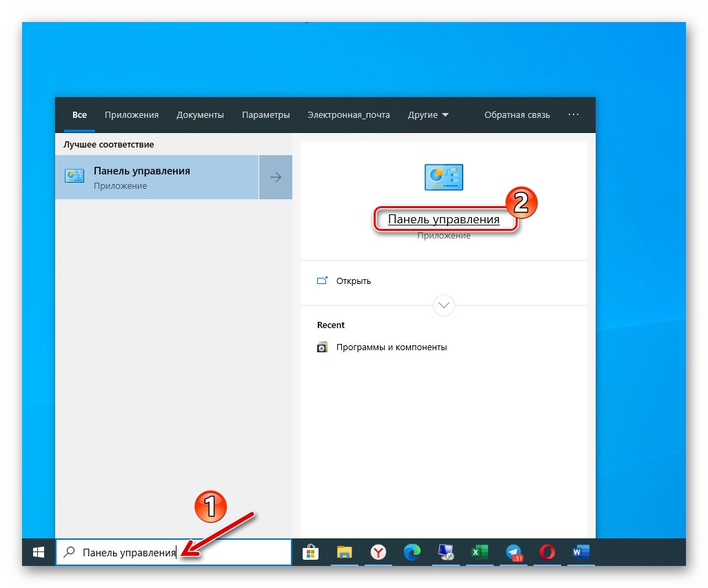Switch to the Электронная_почта tab
708x588 pixels.
(349, 115)
